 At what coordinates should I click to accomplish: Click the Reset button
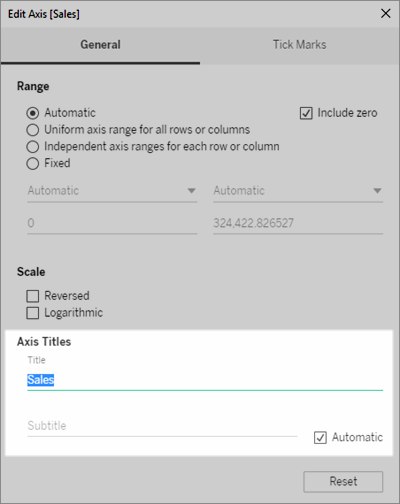tap(343, 481)
